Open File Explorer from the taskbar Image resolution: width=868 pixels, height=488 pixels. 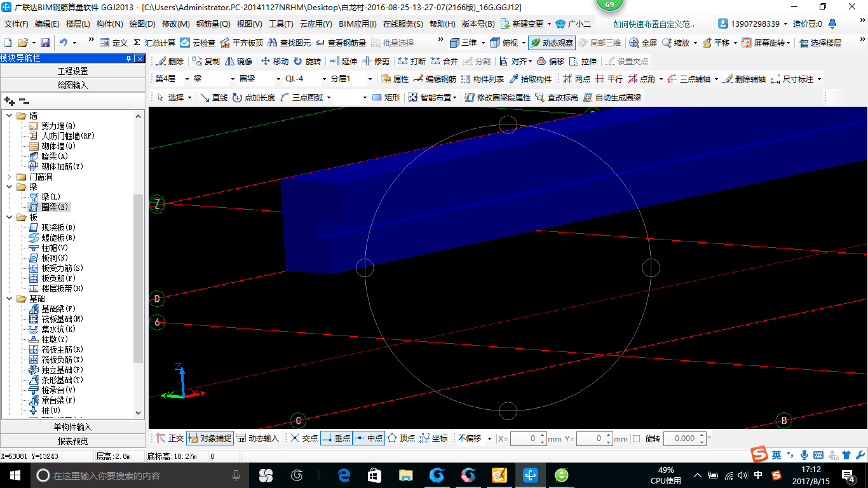pos(405,475)
